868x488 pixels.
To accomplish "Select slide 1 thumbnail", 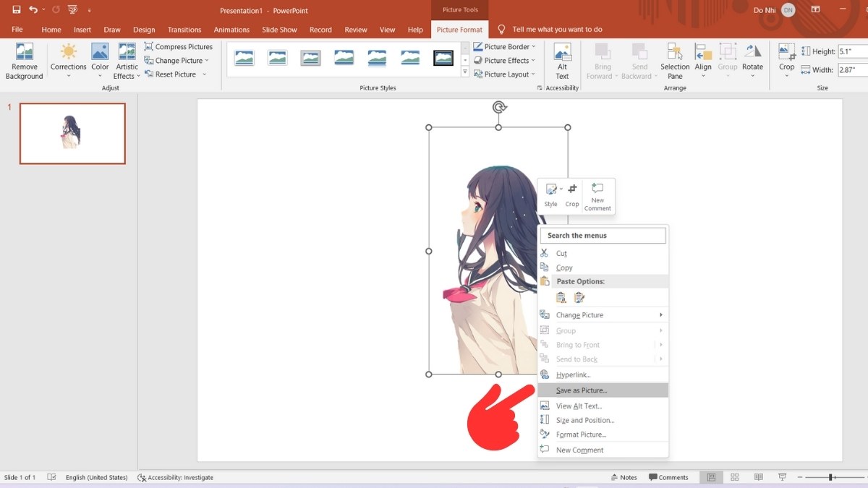I will point(72,133).
